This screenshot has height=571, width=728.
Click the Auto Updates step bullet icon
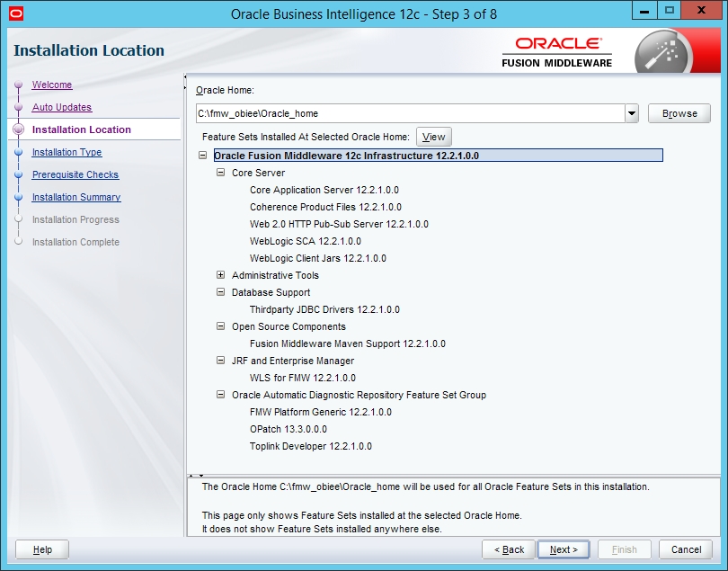(x=19, y=107)
